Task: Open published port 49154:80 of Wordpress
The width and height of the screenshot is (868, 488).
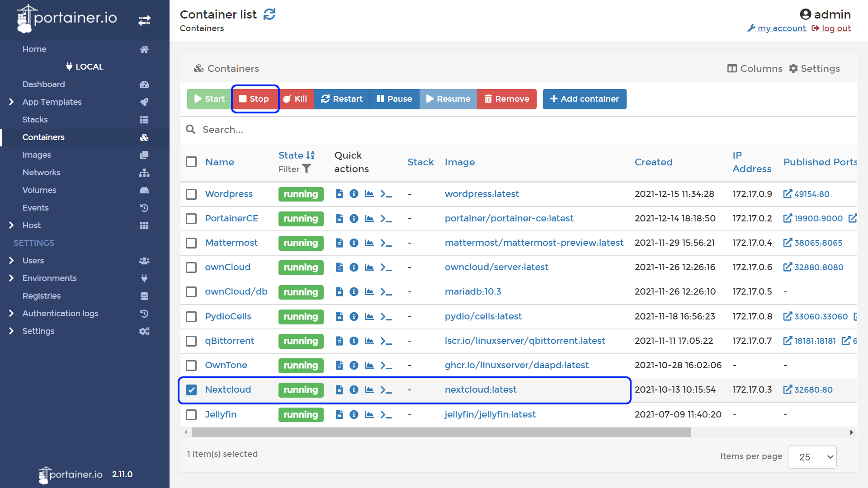Action: click(x=807, y=194)
